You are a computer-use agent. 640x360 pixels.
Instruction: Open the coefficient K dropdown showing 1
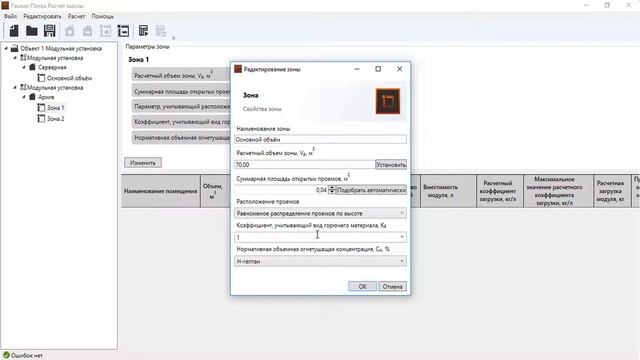[402, 237]
